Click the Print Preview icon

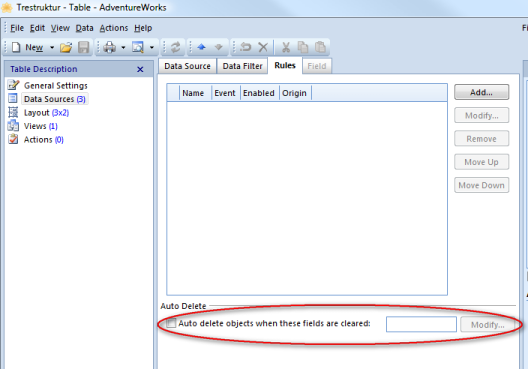coord(138,47)
